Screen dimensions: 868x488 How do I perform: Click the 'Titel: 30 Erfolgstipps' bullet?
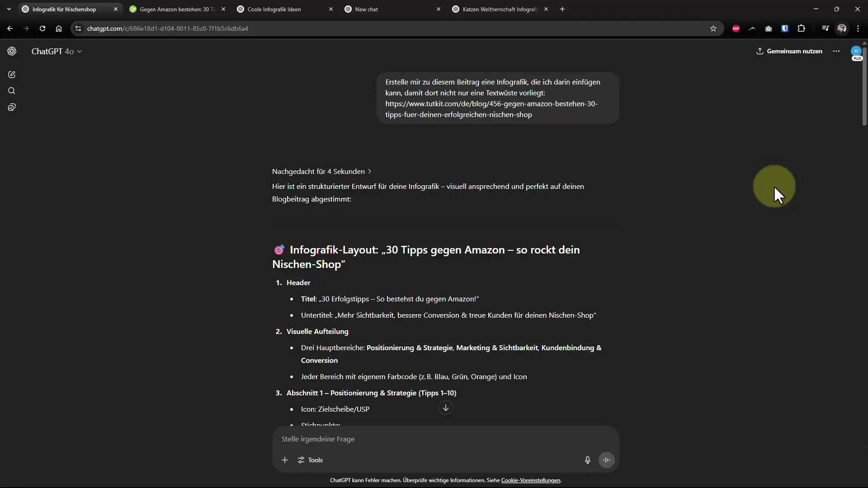click(x=390, y=299)
